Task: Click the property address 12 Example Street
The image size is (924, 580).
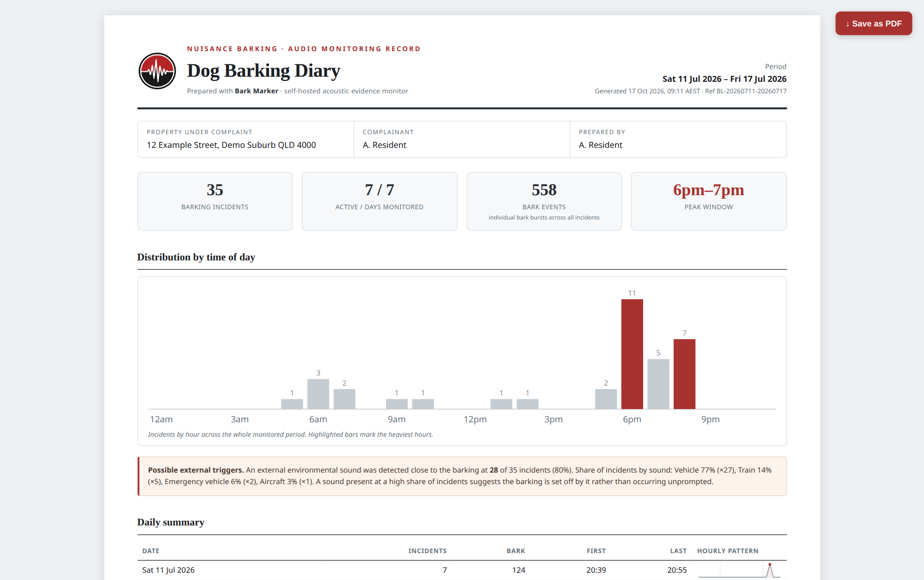Action: click(x=231, y=145)
